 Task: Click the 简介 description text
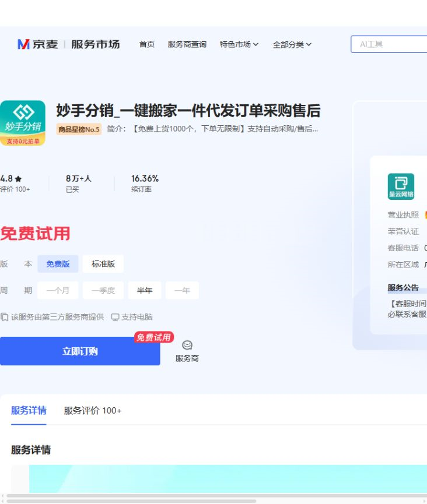point(213,129)
